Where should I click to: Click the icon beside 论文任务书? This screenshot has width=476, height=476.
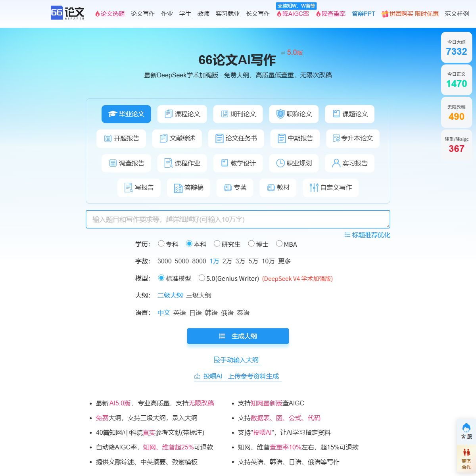219,138
